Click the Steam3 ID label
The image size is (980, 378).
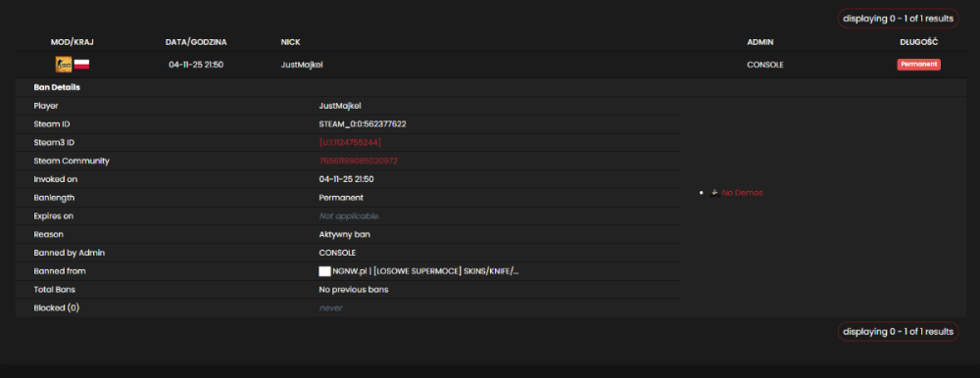(54, 142)
